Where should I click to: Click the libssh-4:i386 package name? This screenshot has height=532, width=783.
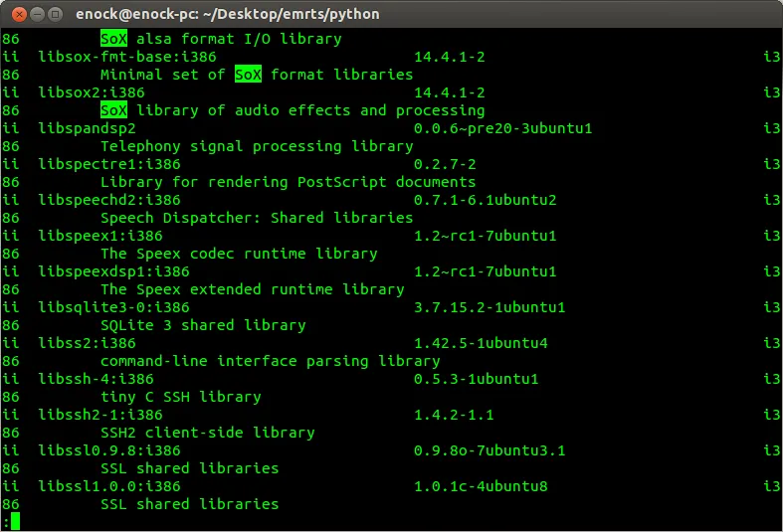tap(96, 379)
